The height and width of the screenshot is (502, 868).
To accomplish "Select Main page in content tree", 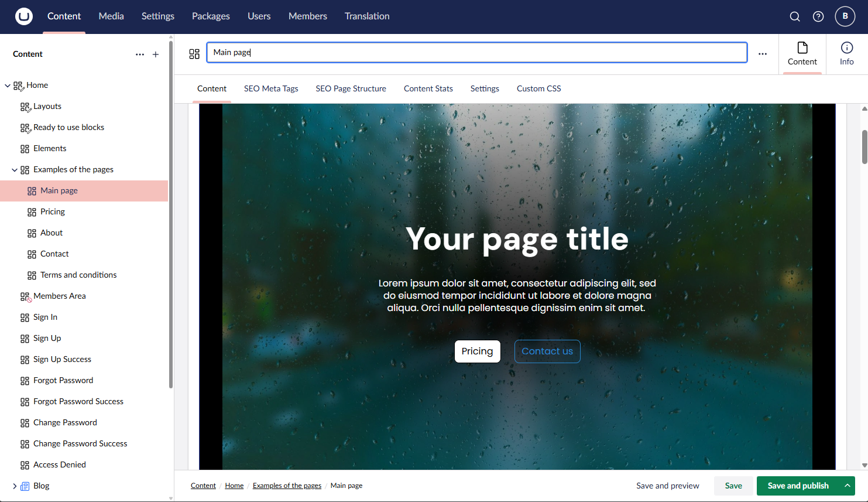I will [84, 191].
